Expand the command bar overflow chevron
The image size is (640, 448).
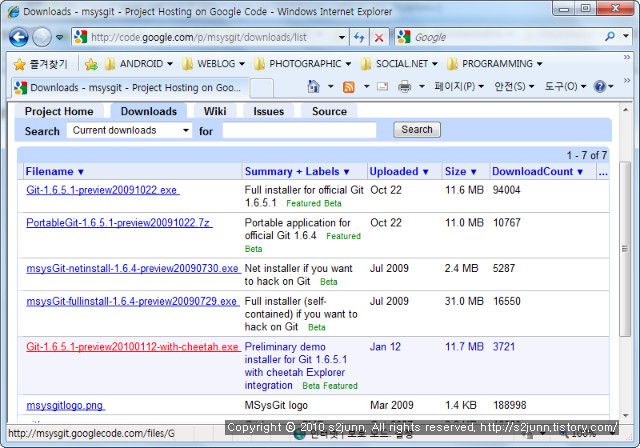coord(627,81)
